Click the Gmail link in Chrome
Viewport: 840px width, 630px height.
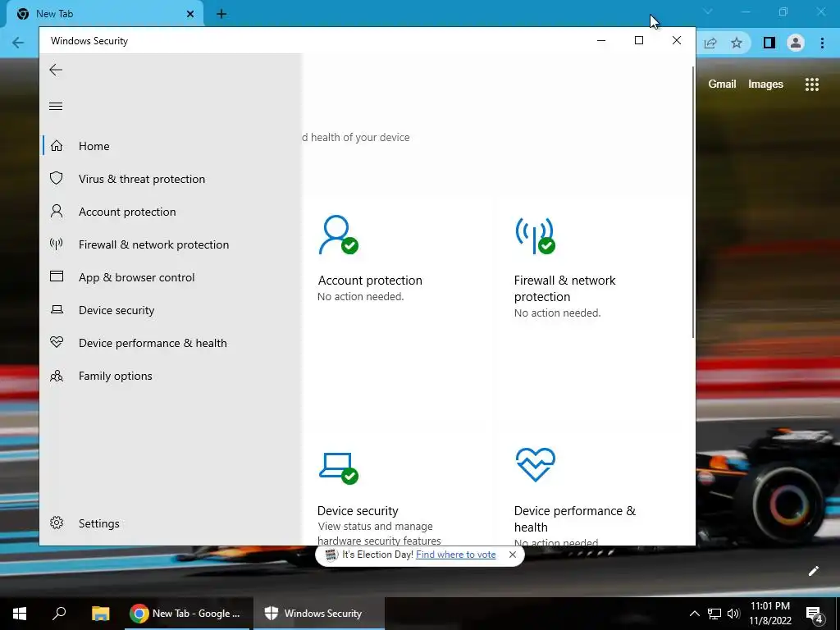point(722,84)
